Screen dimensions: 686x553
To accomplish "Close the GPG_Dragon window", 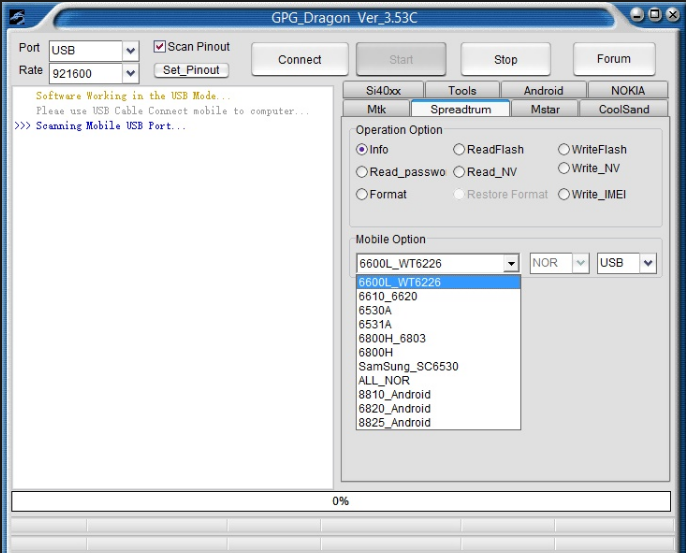I will (x=672, y=14).
